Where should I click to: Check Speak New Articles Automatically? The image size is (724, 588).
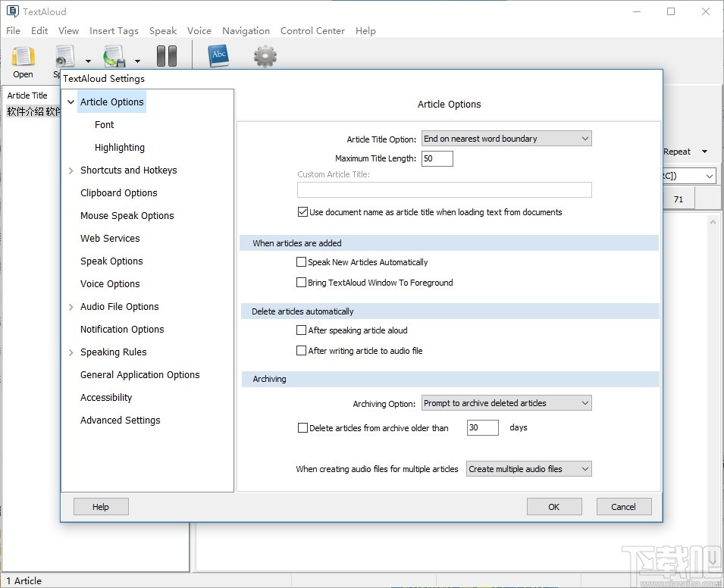pyautogui.click(x=301, y=261)
